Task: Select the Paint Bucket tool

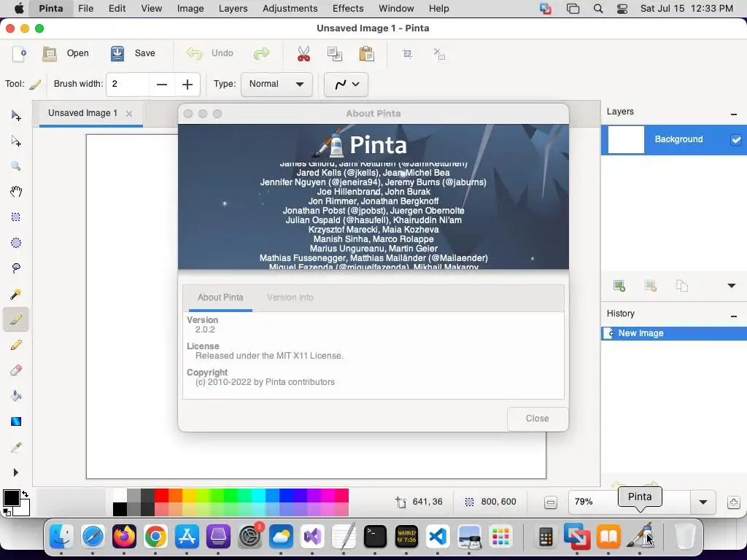Action: 16,396
